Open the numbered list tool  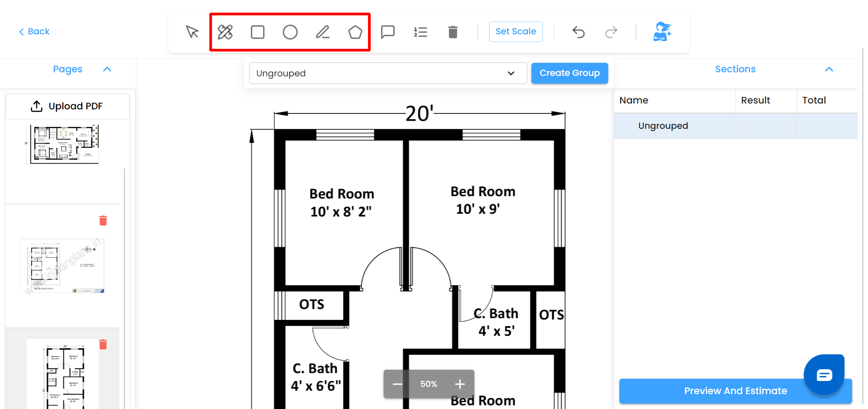(x=420, y=32)
